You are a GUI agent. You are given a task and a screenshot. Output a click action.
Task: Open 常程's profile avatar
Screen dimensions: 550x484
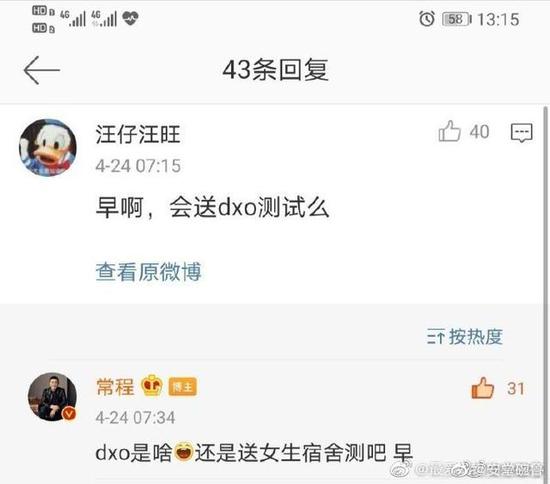coord(52,397)
